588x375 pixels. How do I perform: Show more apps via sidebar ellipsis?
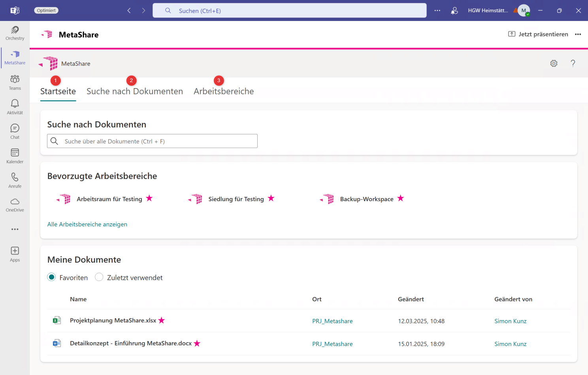point(15,229)
